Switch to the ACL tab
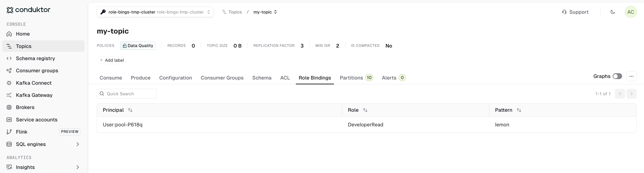Viewport: 644px width, 173px height. (285, 78)
